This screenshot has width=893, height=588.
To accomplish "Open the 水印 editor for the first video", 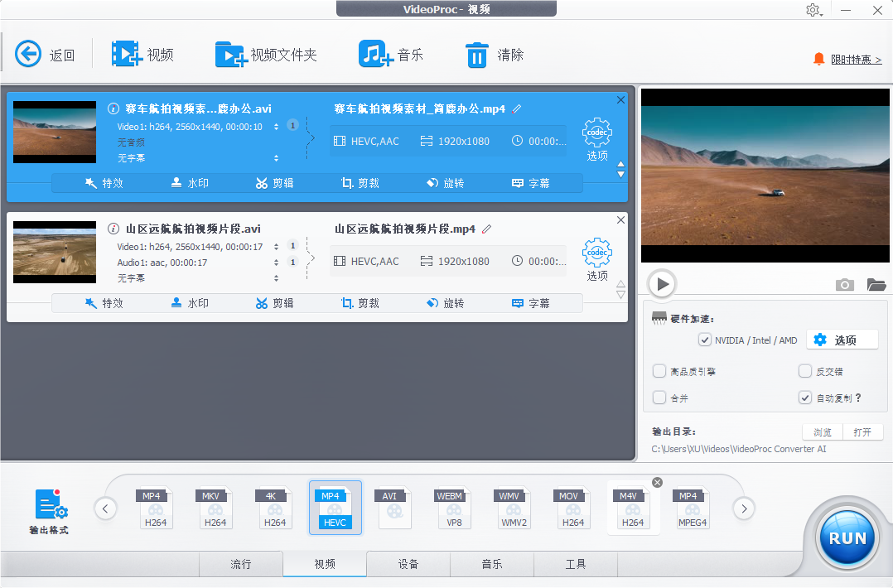I will coord(189,183).
